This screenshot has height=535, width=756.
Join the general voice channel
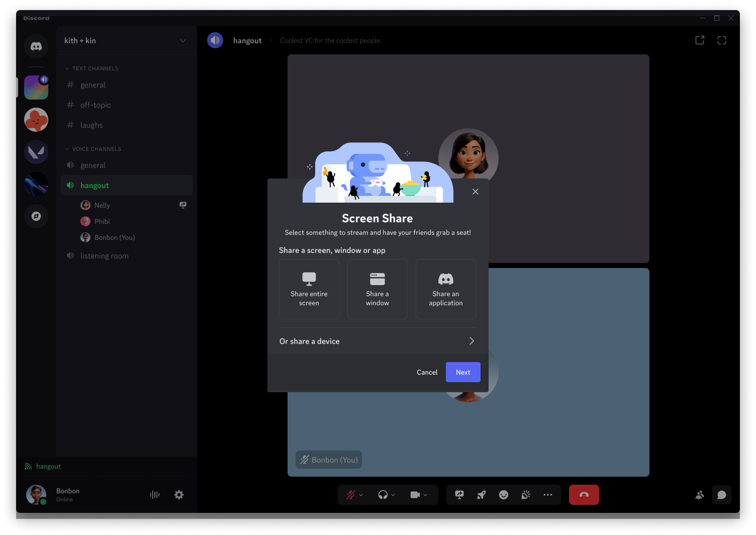[127, 165]
